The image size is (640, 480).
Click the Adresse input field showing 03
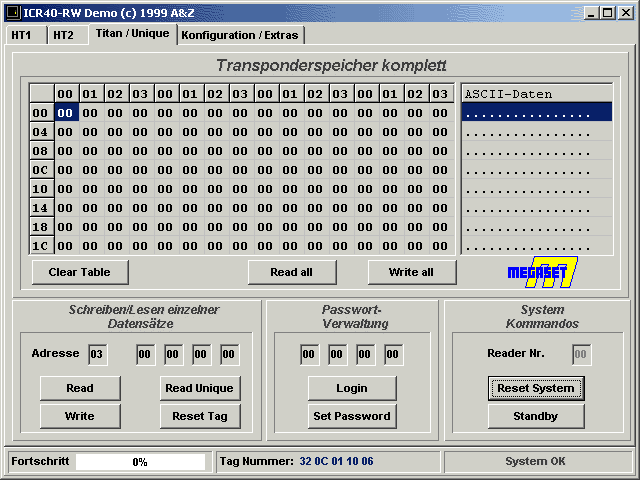98,354
